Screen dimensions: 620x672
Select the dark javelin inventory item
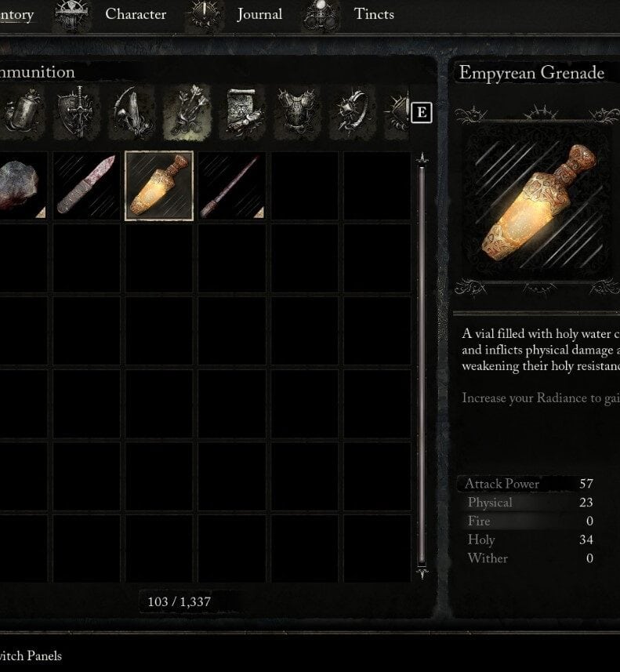[x=231, y=186]
